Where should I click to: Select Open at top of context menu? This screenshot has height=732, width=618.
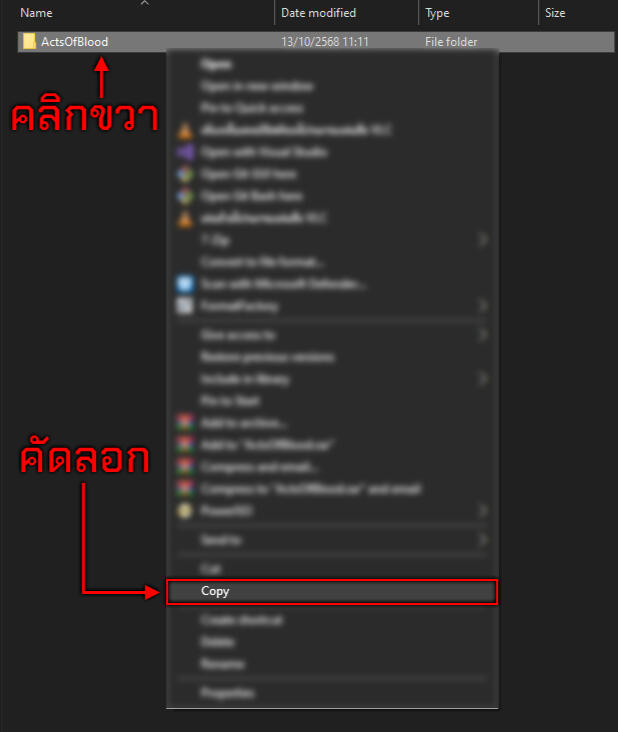pyautogui.click(x=332, y=64)
